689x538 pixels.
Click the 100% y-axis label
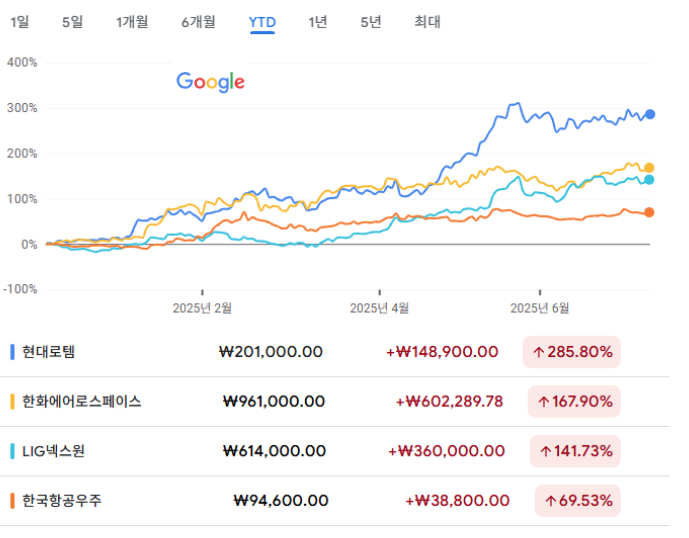pos(22,199)
